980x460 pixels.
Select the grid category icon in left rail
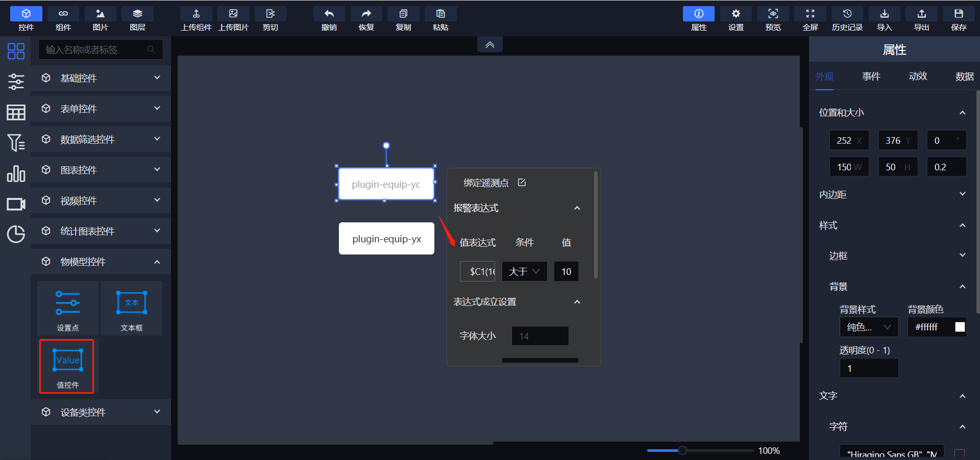[16, 51]
